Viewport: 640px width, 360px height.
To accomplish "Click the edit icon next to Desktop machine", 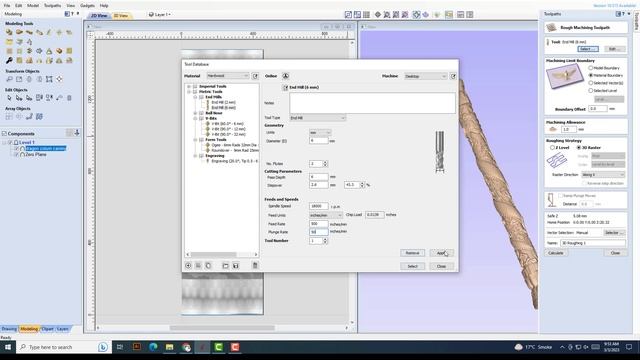I will [x=453, y=76].
